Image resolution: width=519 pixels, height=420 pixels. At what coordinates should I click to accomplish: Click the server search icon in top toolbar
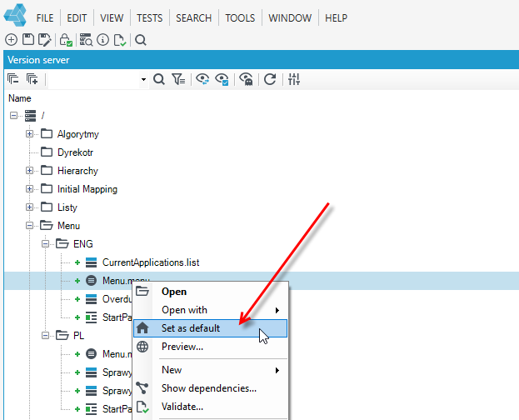pos(86,40)
